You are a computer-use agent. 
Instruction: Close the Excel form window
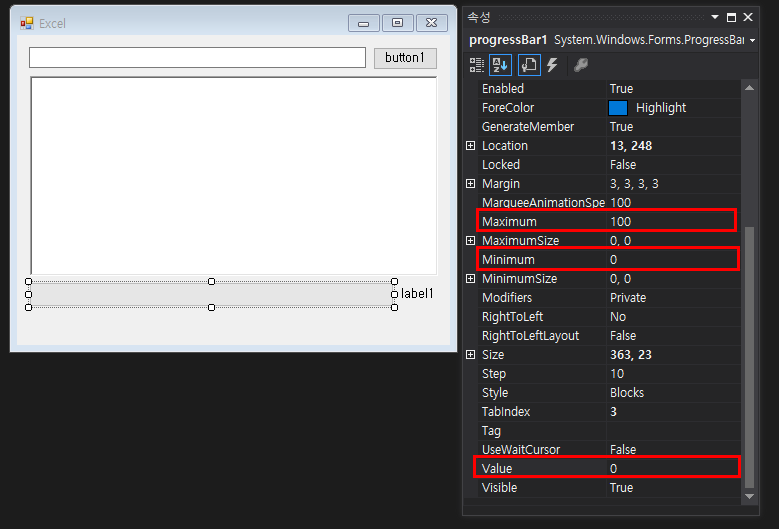coord(432,23)
